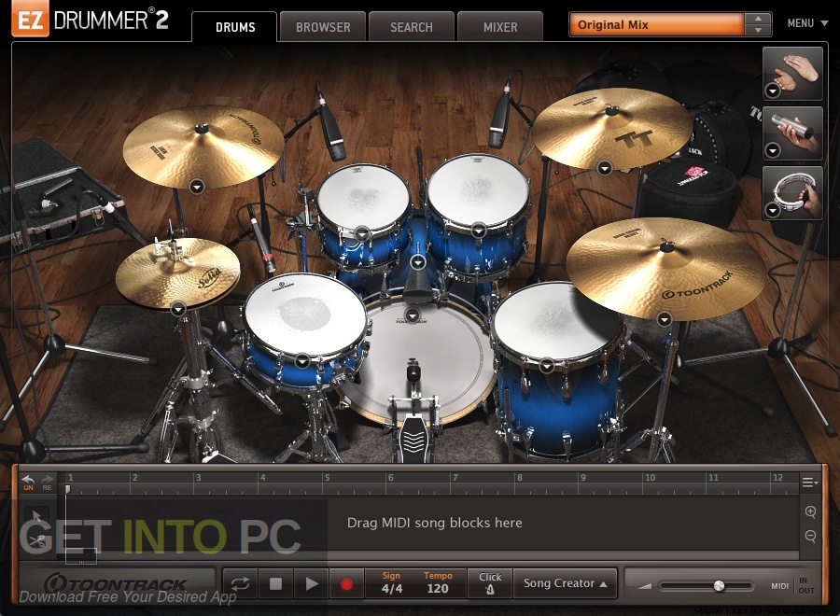Viewport: 840px width, 616px height.
Task: Open the BROWSER tab
Action: tap(323, 27)
